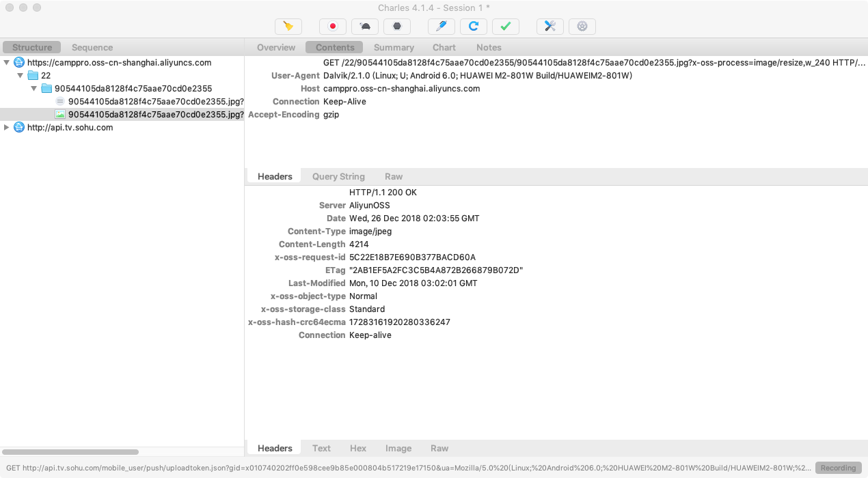Stop recording via the red record icon

333,26
